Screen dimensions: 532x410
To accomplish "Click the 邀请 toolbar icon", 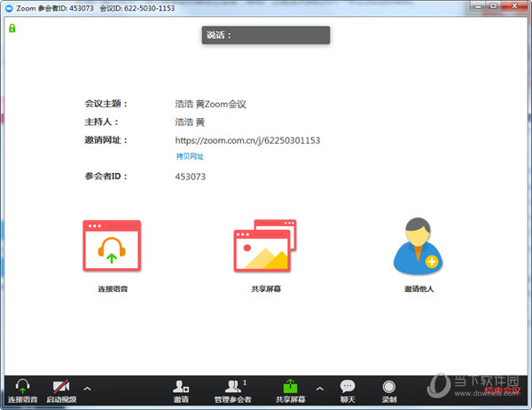I will click(x=181, y=391).
